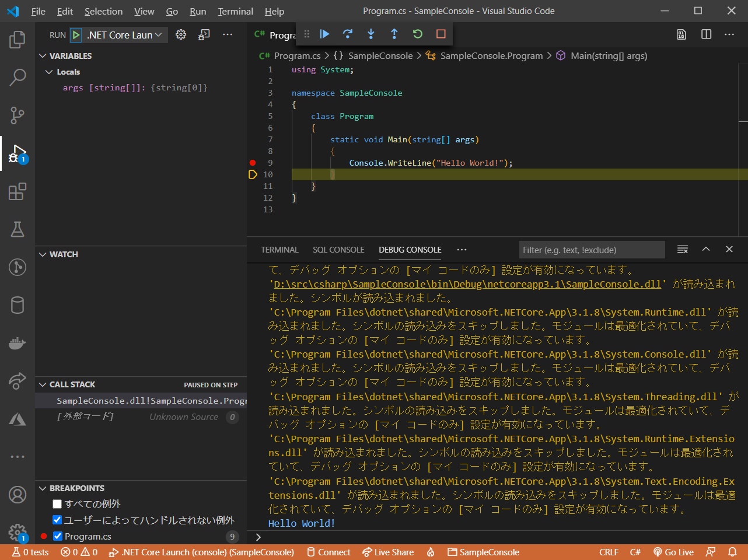Image resolution: width=748 pixels, height=560 pixels.
Task: Open the Extensions view
Action: [18, 191]
